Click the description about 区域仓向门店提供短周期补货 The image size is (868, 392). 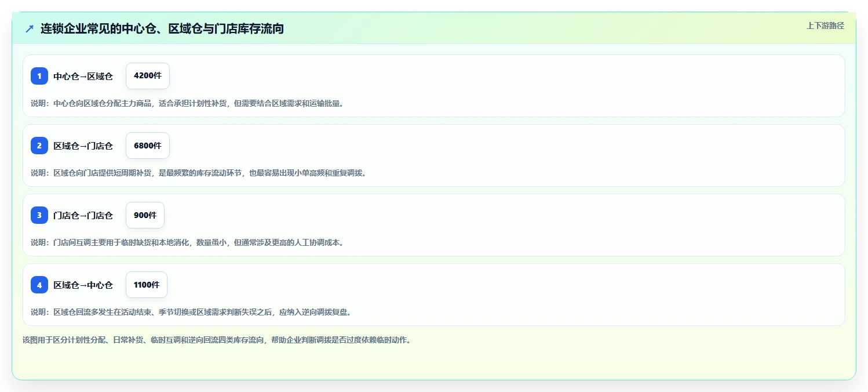point(199,173)
